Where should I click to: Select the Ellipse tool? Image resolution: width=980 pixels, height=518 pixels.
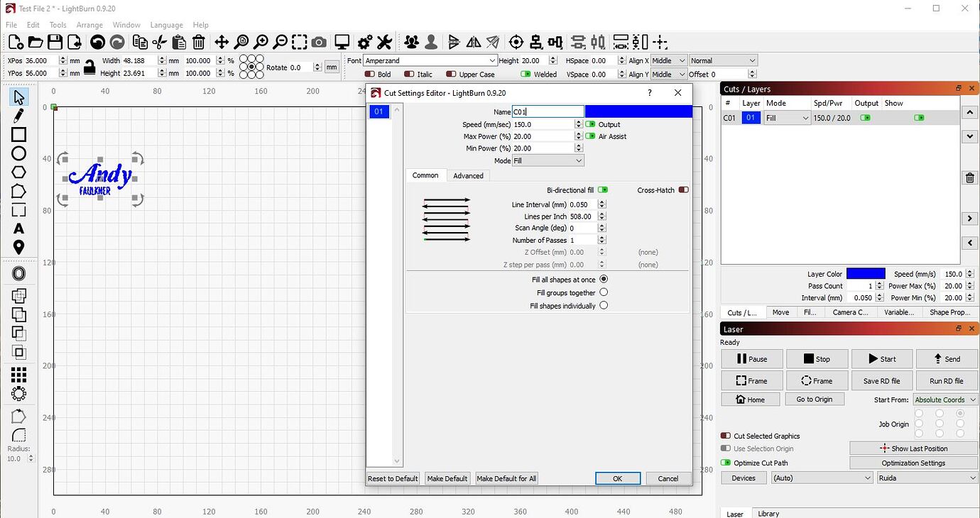[x=18, y=153]
